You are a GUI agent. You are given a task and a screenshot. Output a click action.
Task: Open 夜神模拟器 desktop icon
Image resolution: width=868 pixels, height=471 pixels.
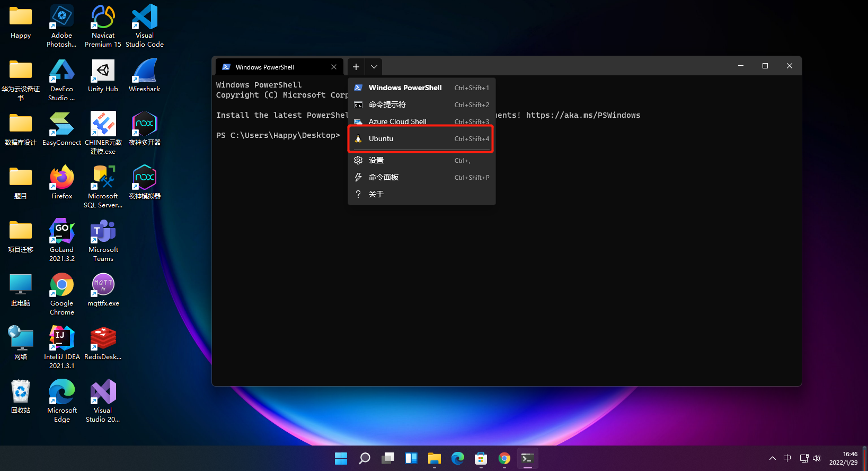pos(145,182)
